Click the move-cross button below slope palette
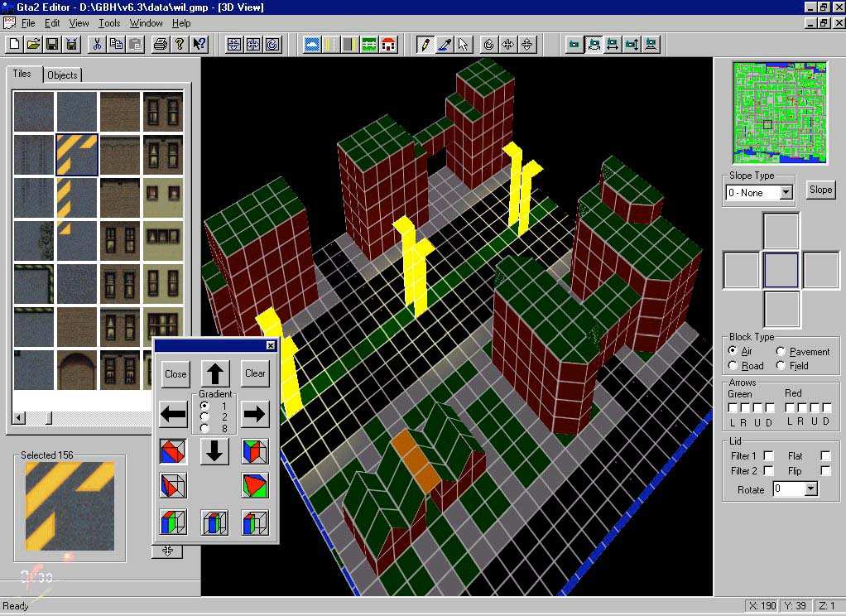 click(x=167, y=551)
